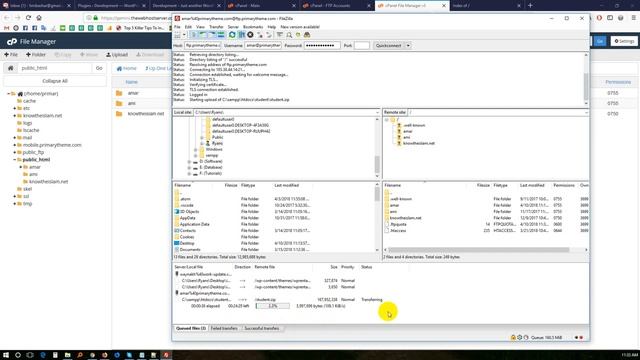Reconnect to the last used server
The height and width of the screenshot is (360, 640).
[x=269, y=35]
